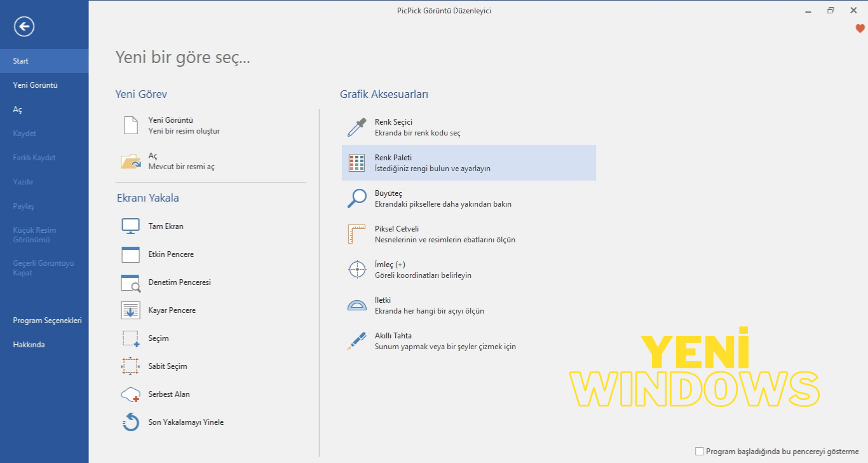Click 'Ekrandaki piksellere daha yakından bakın' text
This screenshot has height=463, width=868.
(443, 205)
